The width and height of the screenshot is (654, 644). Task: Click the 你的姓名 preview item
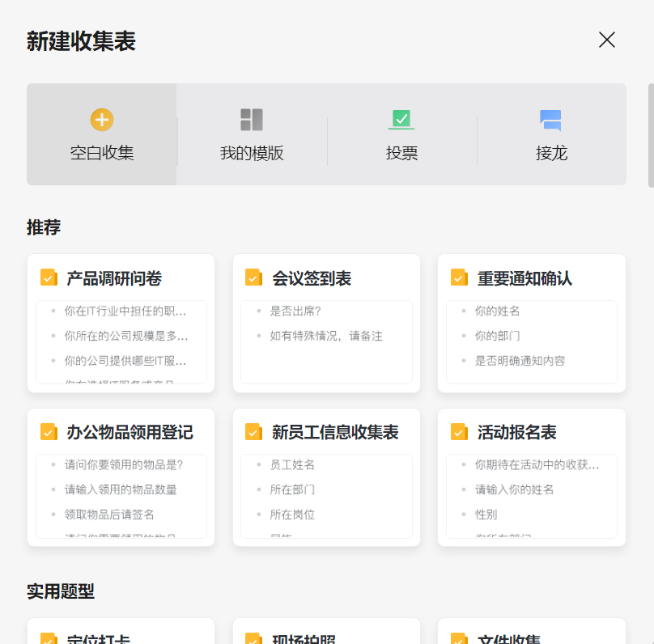coord(497,311)
